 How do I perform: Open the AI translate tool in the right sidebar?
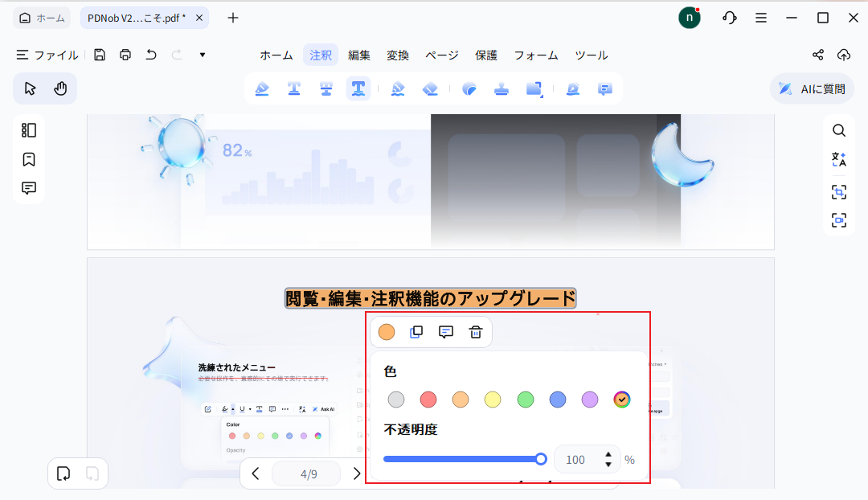(839, 159)
